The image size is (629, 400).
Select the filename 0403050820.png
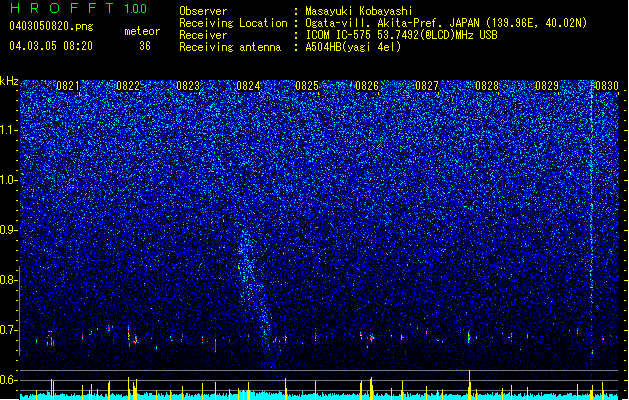point(51,26)
